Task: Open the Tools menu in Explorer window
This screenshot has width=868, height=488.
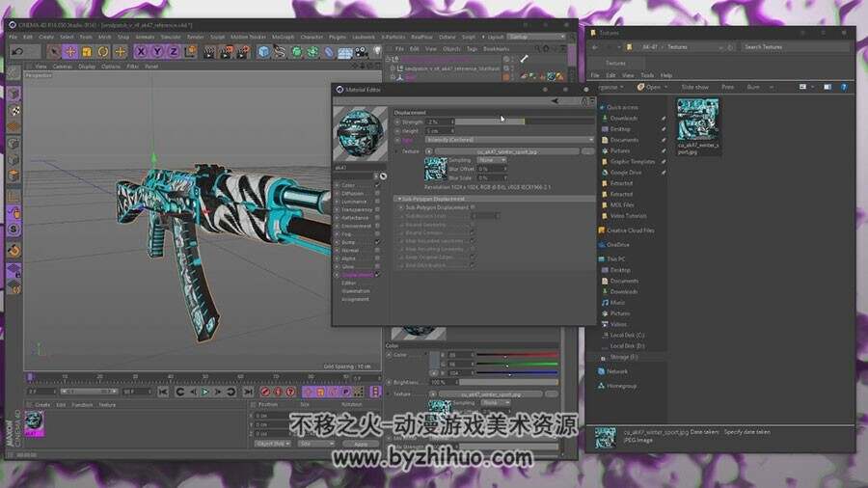Action: point(647,75)
